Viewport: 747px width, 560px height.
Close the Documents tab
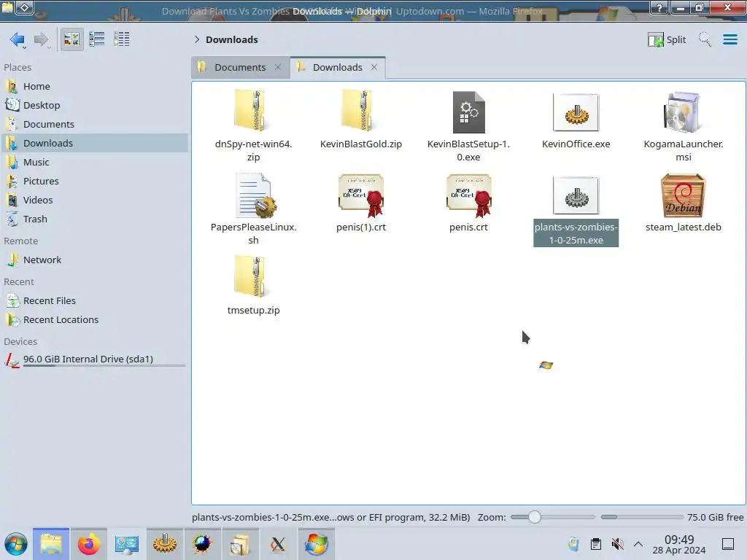point(278,67)
